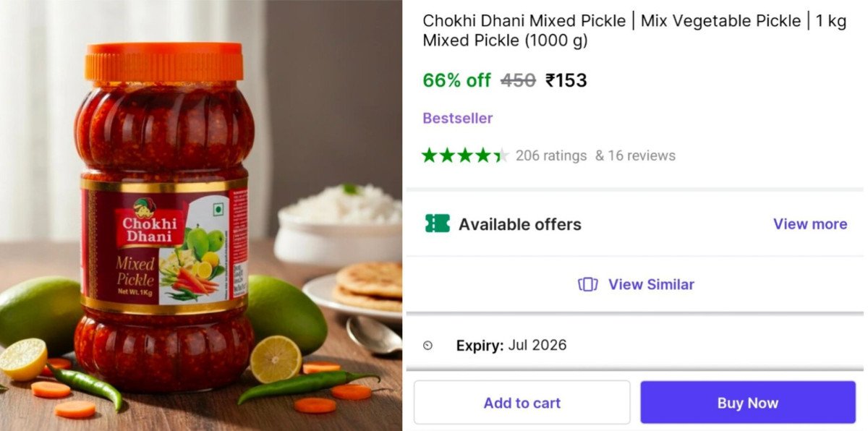This screenshot has width=868, height=431.
Task: Tap the View Similar text link
Action: [x=651, y=284]
